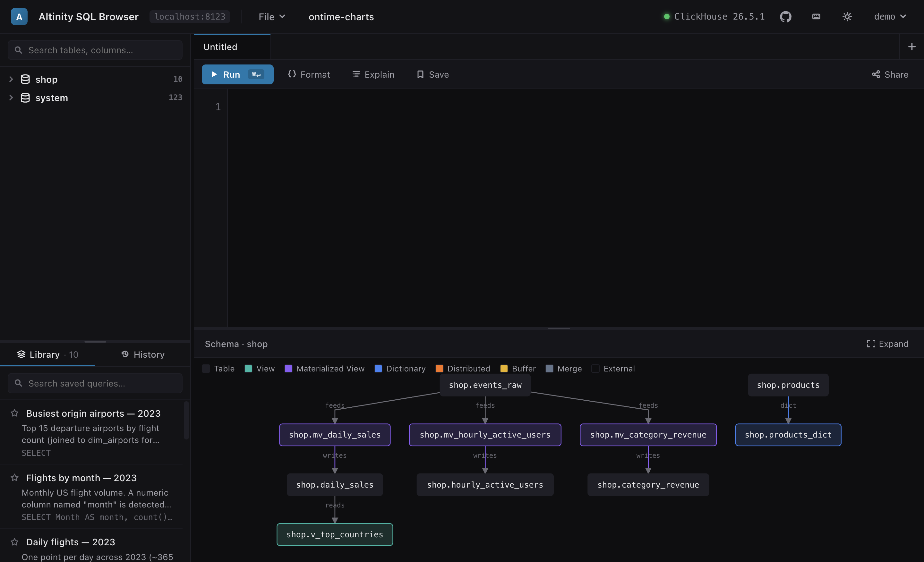
Task: Run the query
Action: (x=237, y=74)
